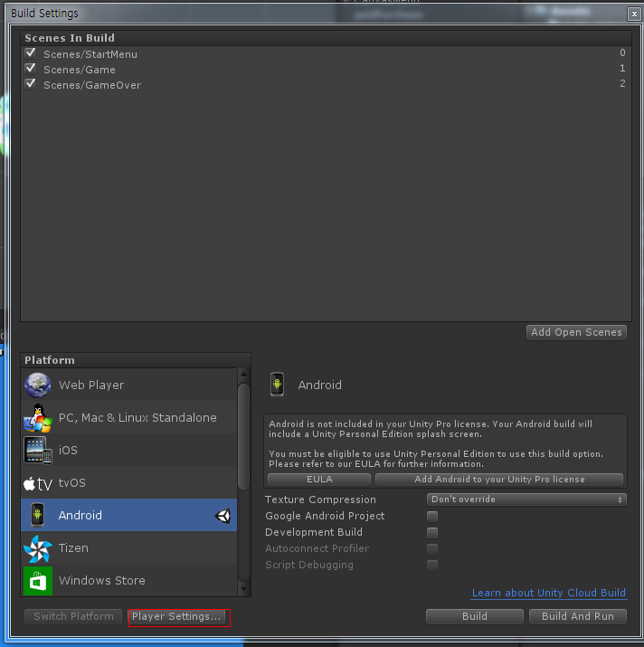
Task: Close the Build Settings window
Action: pyautogui.click(x=634, y=14)
